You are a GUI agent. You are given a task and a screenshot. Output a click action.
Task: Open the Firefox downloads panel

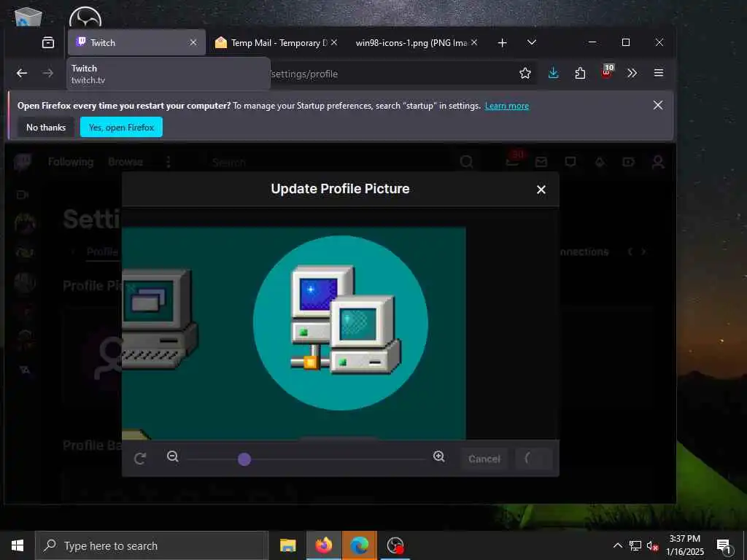point(553,73)
